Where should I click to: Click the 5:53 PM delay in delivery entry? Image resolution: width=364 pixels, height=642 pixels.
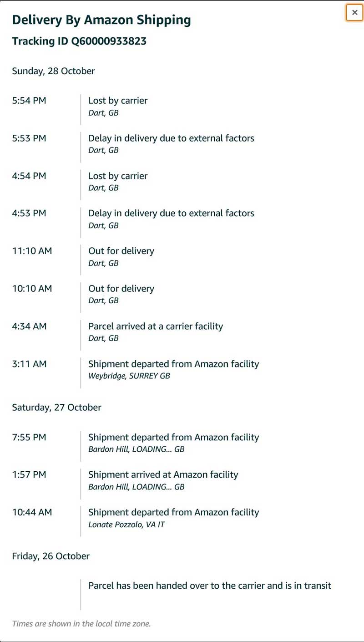click(x=171, y=138)
